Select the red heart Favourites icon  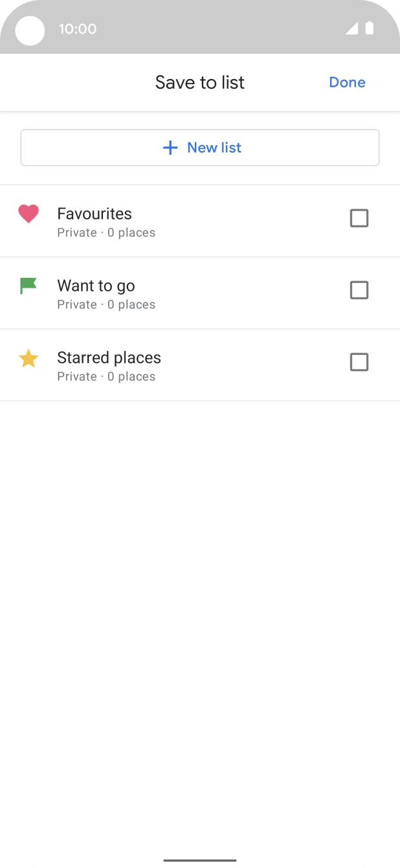[x=28, y=213]
